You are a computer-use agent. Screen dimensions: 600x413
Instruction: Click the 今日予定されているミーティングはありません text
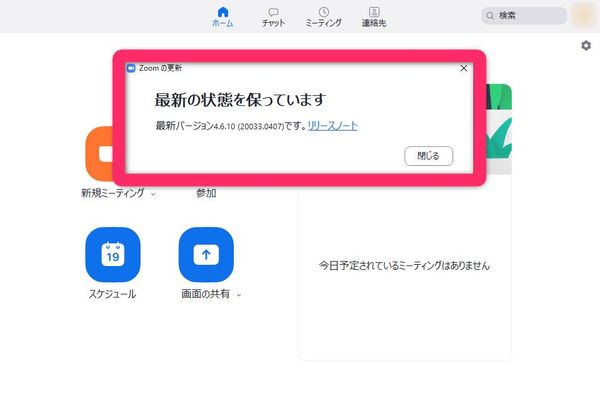404,266
